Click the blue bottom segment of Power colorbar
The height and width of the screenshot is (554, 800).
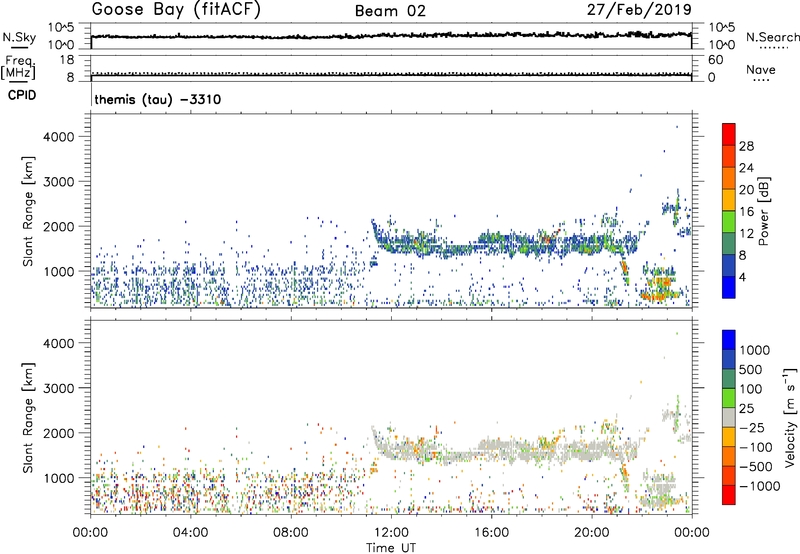(729, 287)
